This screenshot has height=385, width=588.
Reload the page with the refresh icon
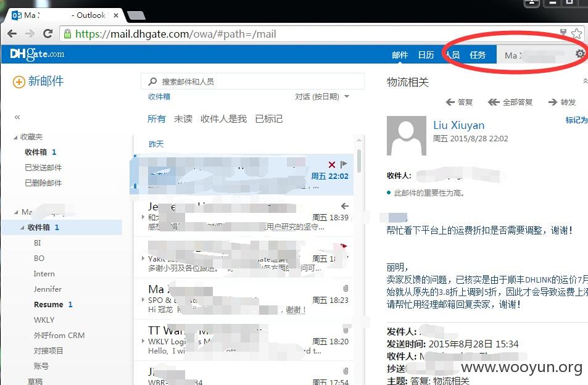click(x=48, y=34)
